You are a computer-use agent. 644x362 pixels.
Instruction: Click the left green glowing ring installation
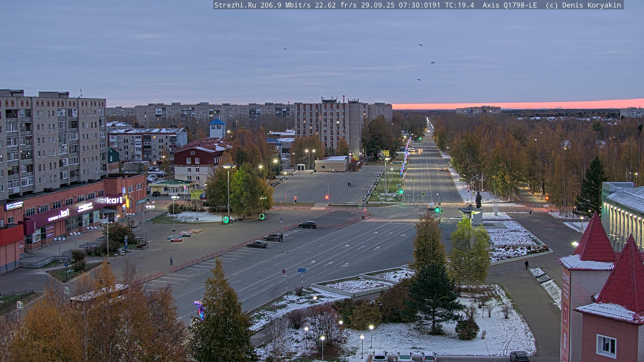coord(226,220)
